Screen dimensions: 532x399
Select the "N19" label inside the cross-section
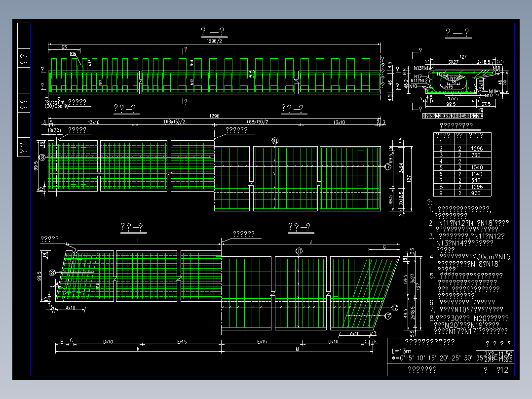[x=455, y=79]
